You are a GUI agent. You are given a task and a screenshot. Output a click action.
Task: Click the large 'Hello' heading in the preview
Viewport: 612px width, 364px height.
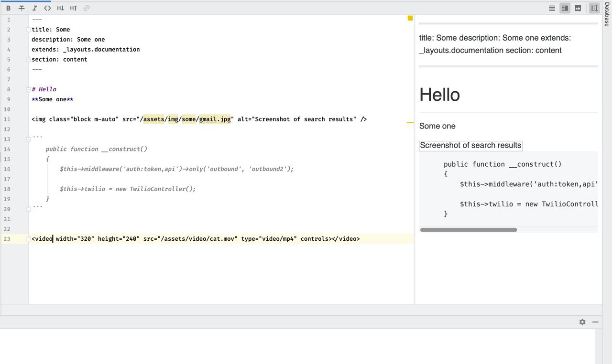pos(439,95)
